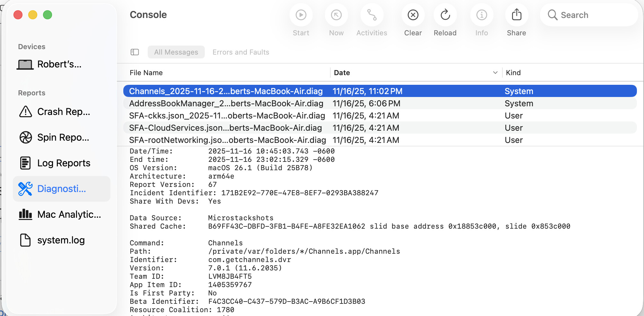Switch to Errors and Faults filter
This screenshot has width=644, height=316.
241,52
